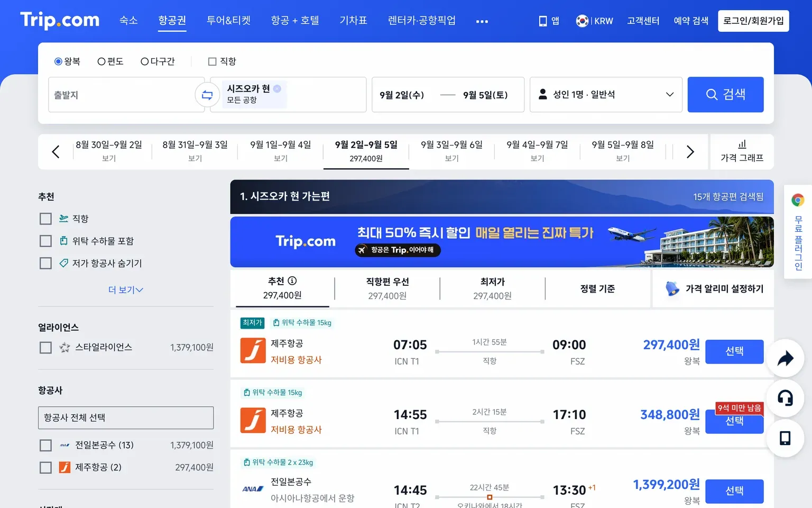812x508 pixels.
Task: Open customer support headset icon
Action: click(786, 398)
